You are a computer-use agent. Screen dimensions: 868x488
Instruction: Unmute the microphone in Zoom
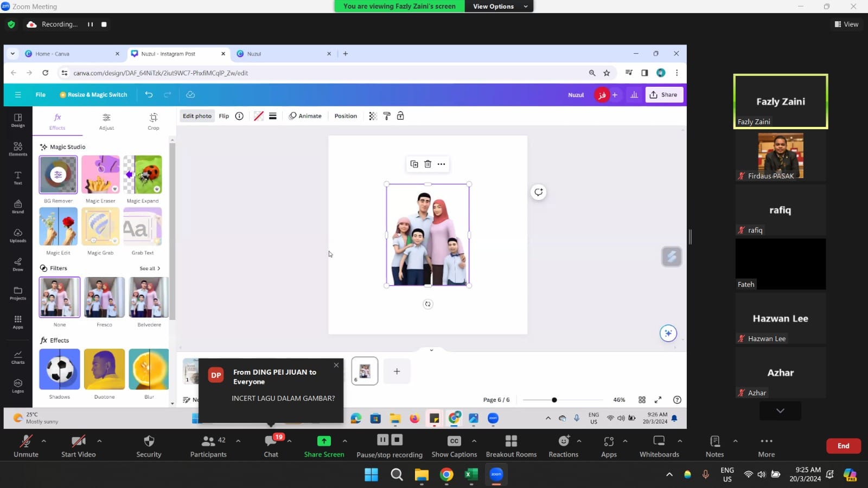coord(25,446)
